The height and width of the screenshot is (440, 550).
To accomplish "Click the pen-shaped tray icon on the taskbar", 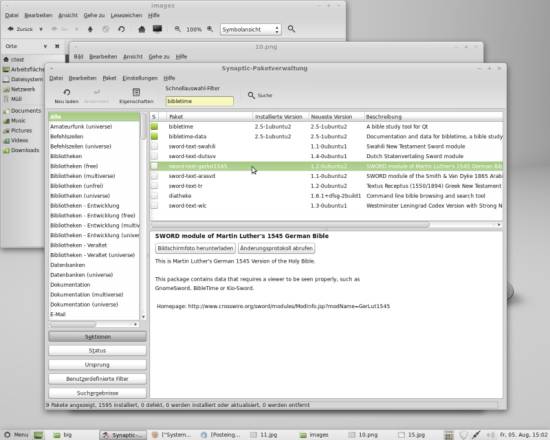I will point(476,435).
